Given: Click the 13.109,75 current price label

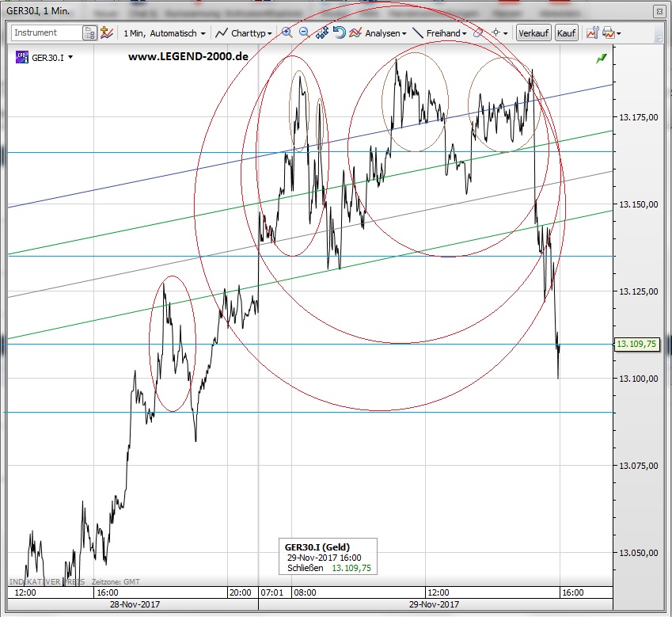Looking at the screenshot, I should (638, 344).
